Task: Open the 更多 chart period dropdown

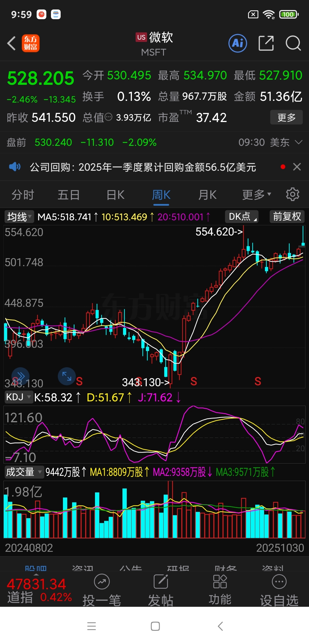Action: coord(257,195)
